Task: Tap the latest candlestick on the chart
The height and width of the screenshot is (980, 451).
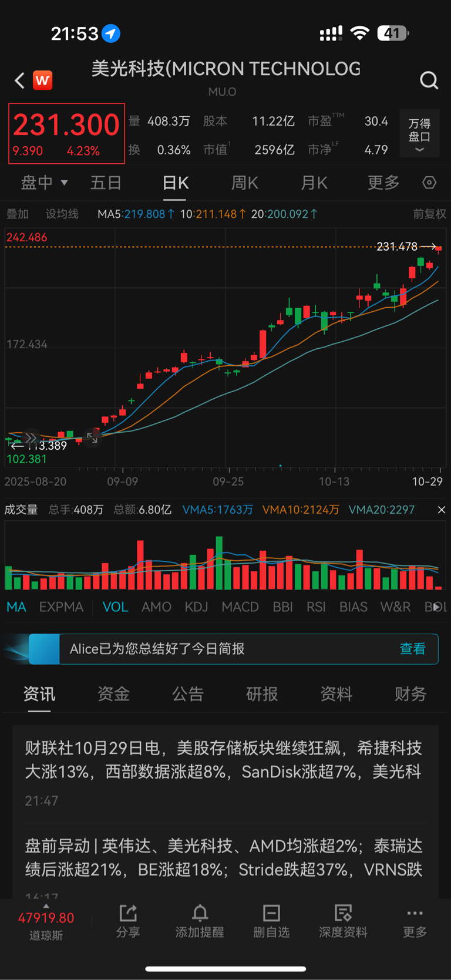Action: click(438, 250)
